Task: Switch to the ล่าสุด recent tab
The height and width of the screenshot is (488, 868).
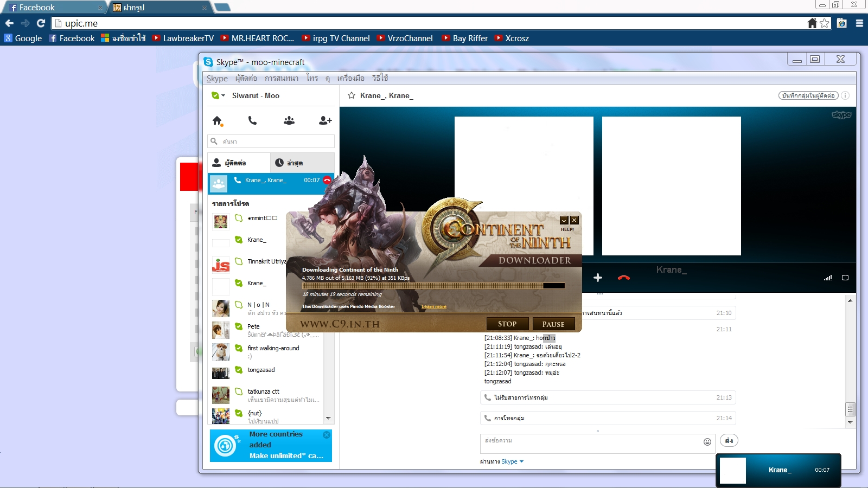Action: pyautogui.click(x=302, y=163)
